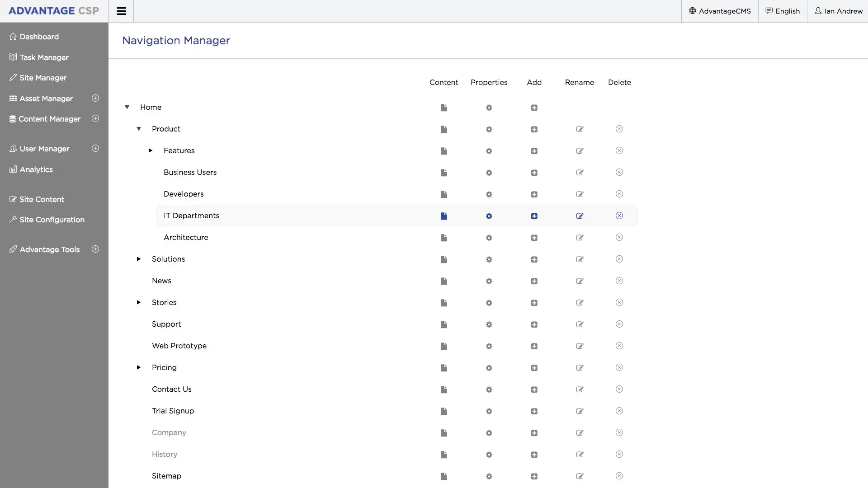Click the Content icon for Trial Signup

443,411
